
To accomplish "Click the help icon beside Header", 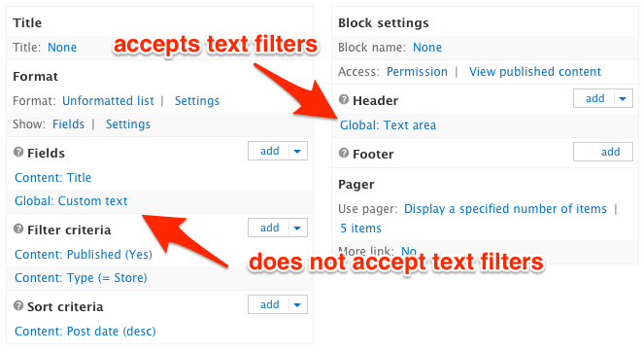I will point(343,99).
